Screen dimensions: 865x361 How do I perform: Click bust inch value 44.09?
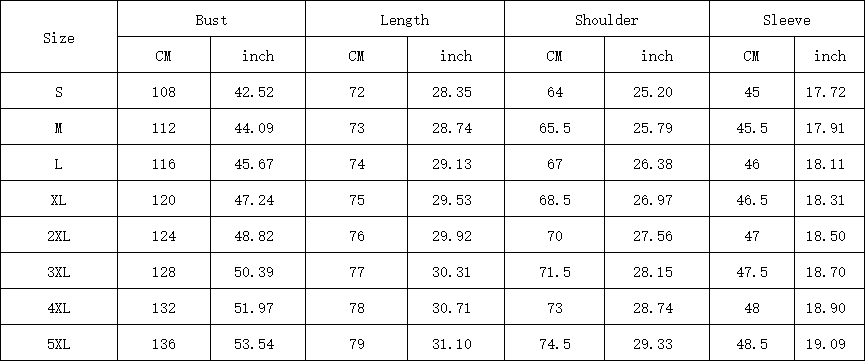click(x=258, y=128)
